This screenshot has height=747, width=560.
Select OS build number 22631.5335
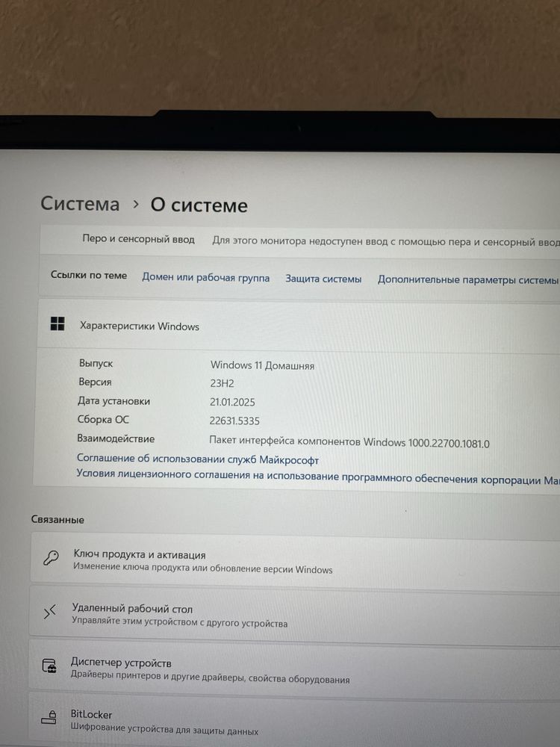point(234,421)
